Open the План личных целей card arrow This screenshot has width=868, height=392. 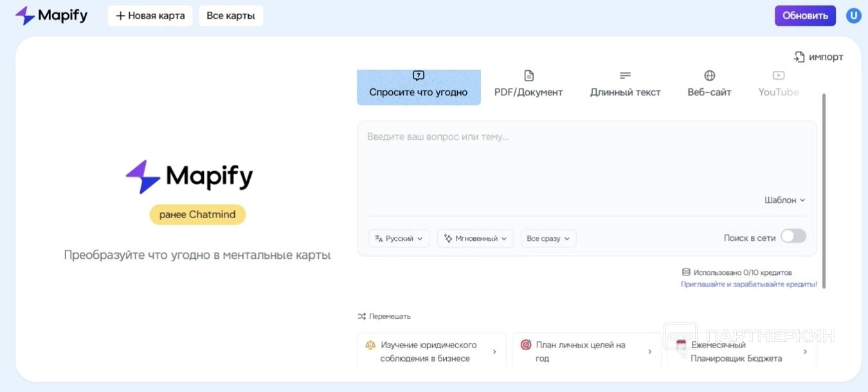649,351
